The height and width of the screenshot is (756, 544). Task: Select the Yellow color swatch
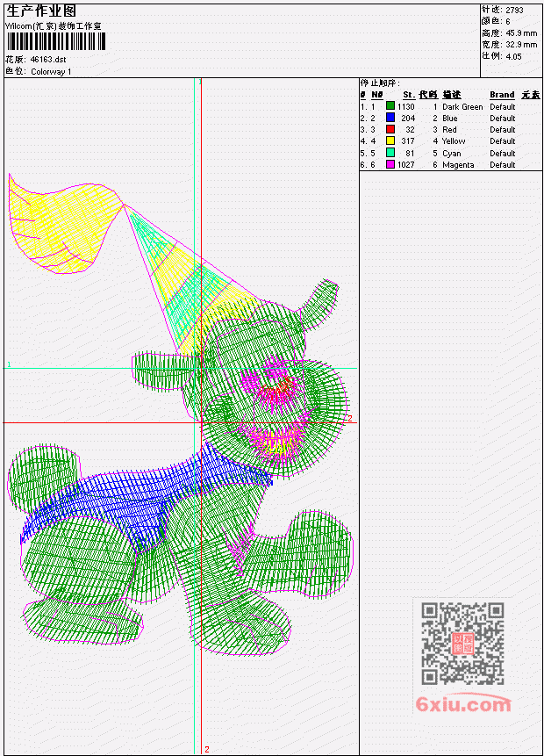pyautogui.click(x=390, y=140)
